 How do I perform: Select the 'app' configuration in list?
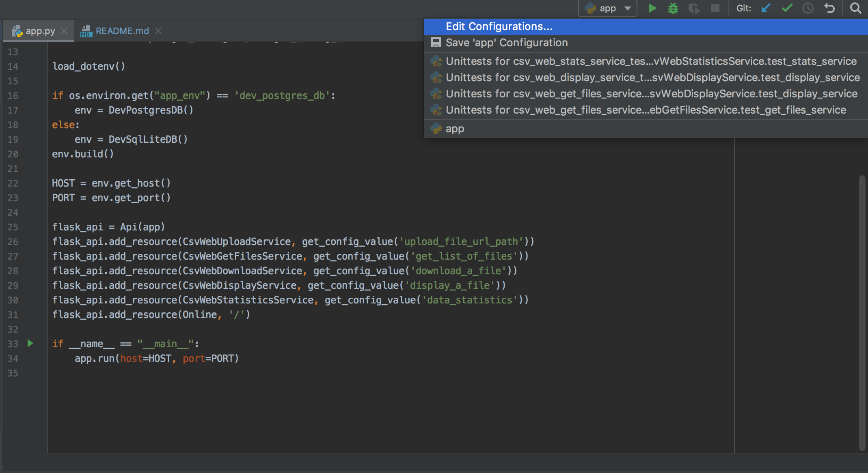(454, 129)
